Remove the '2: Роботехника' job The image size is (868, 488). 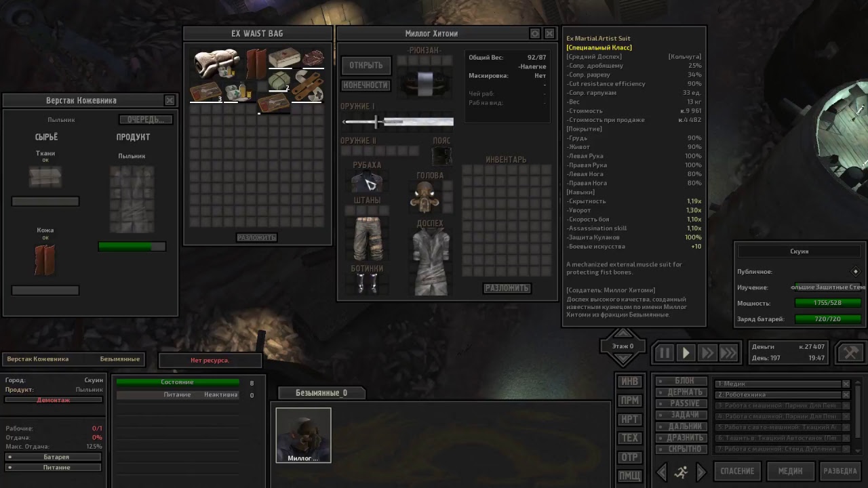tap(846, 394)
